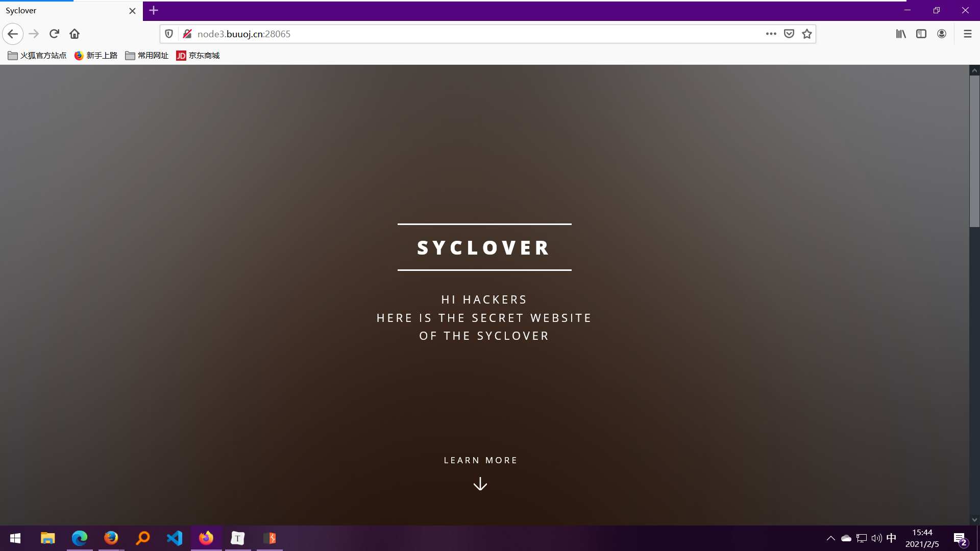The width and height of the screenshot is (980, 551).
Task: Open the hamburger application menu
Action: (967, 34)
